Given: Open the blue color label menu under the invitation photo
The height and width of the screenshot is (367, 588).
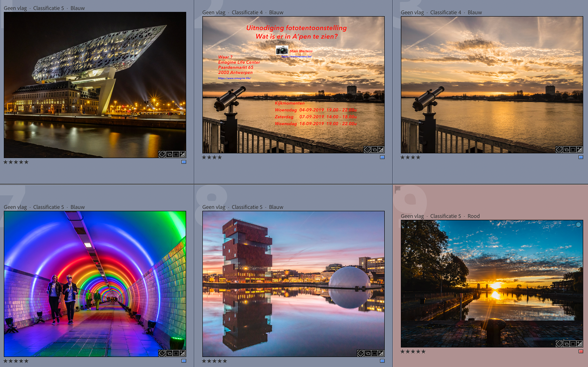Looking at the screenshot, I should pyautogui.click(x=382, y=157).
